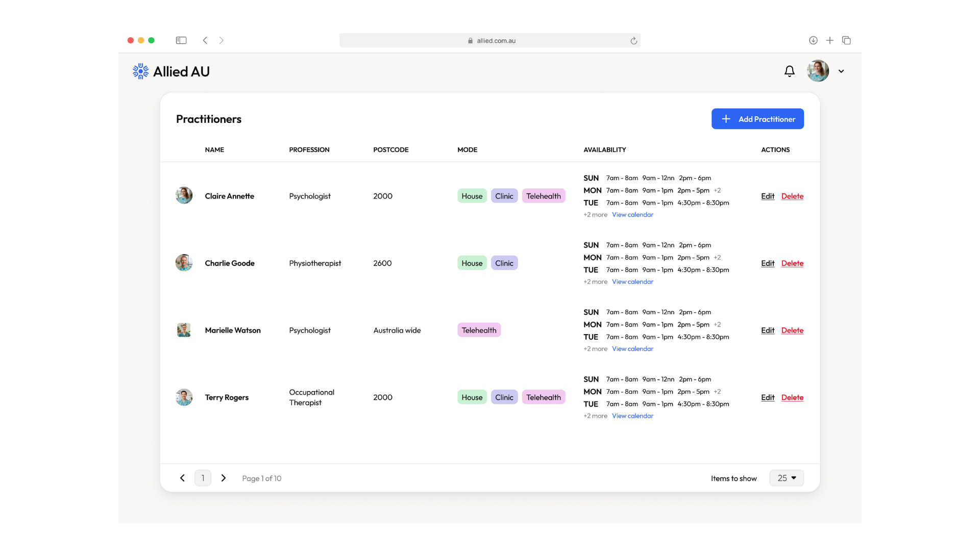Screen dimensions: 980x551
Task: Click the browser back arrow
Action: pyautogui.click(x=205, y=40)
